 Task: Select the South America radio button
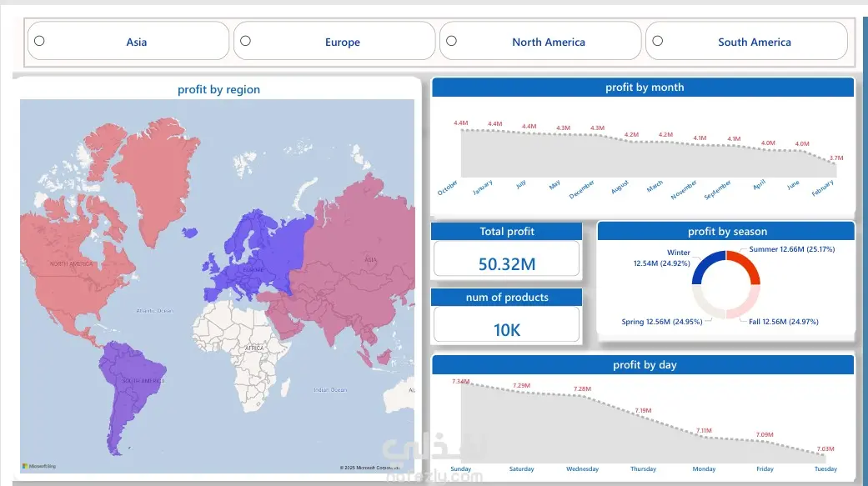click(x=657, y=41)
